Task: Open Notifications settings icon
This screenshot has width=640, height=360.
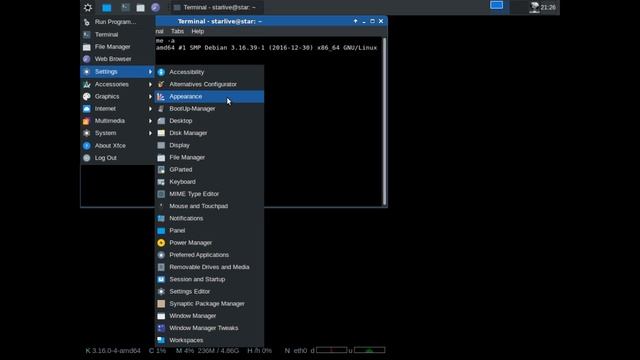Action: point(161,218)
